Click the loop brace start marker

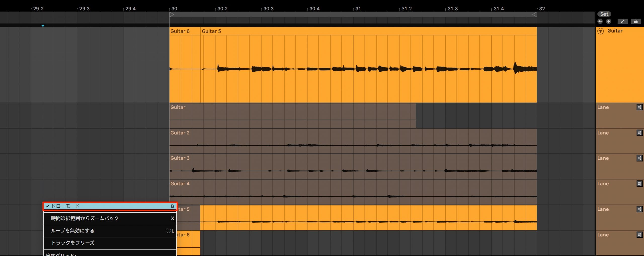pos(172,15)
